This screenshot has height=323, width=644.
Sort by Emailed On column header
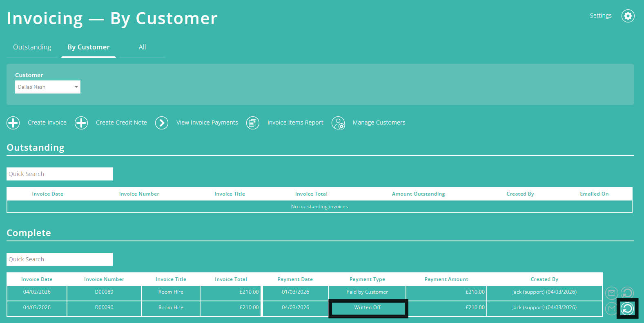pyautogui.click(x=594, y=194)
